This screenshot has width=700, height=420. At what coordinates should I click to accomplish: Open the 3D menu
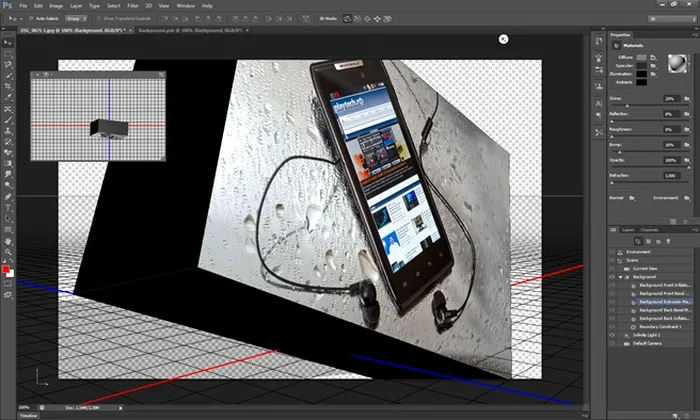click(x=149, y=6)
